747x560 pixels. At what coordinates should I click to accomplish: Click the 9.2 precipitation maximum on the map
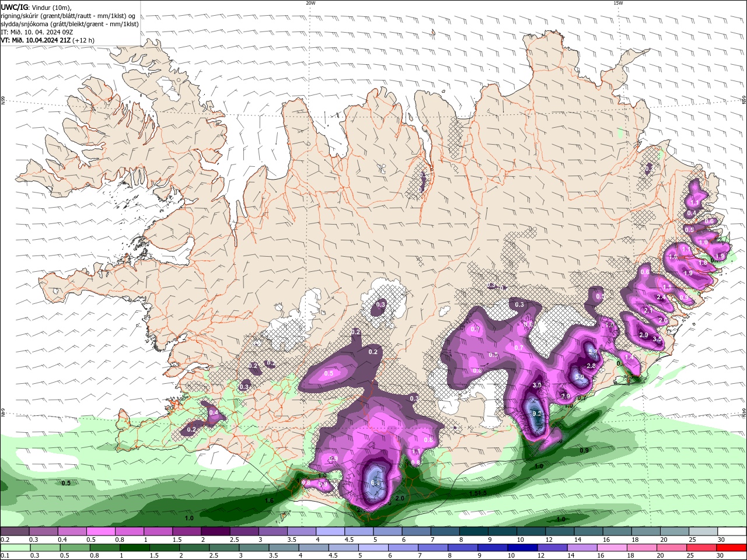pos(537,414)
